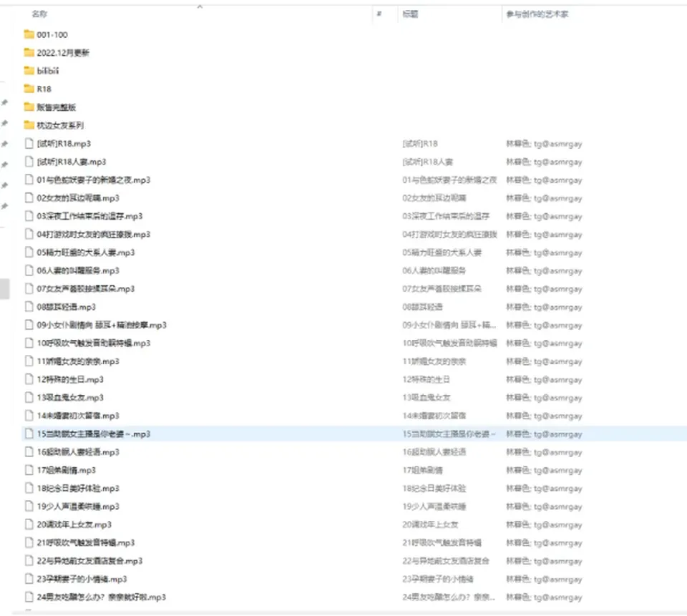The height and width of the screenshot is (616, 687).
Task: Click the tg@asmrgay artist cell in the "24" row
Action: 544,597
